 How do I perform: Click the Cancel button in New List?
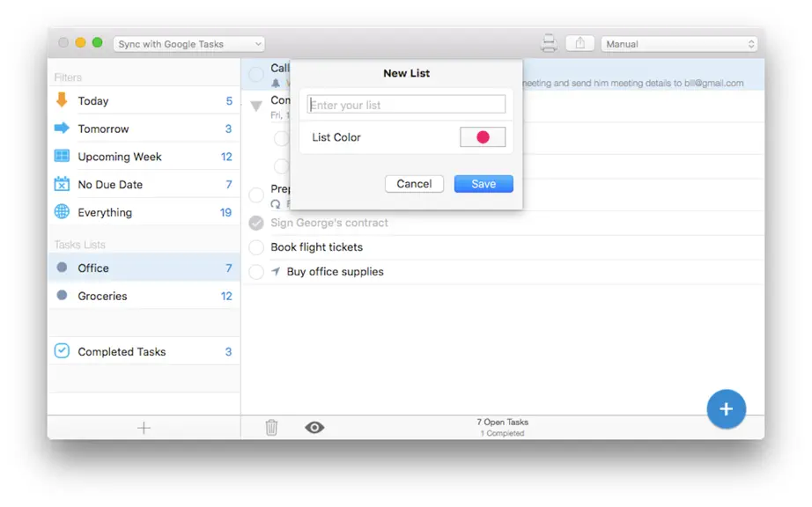(414, 184)
